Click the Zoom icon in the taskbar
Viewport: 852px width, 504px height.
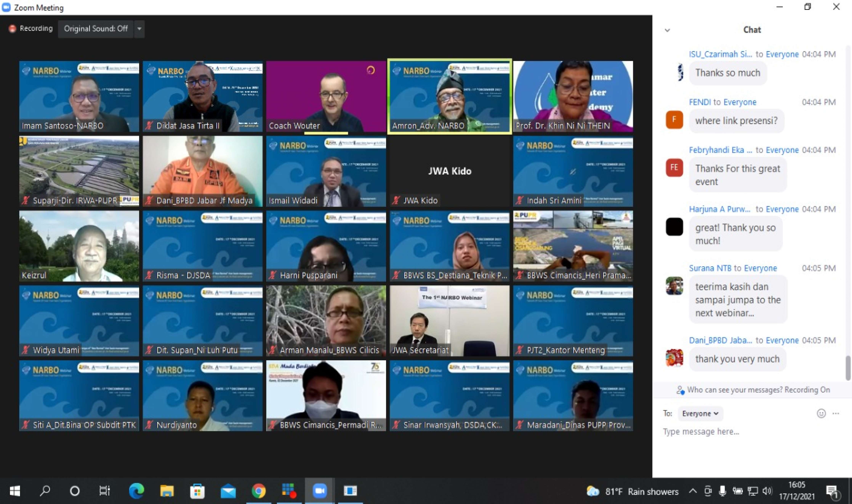pos(319,491)
